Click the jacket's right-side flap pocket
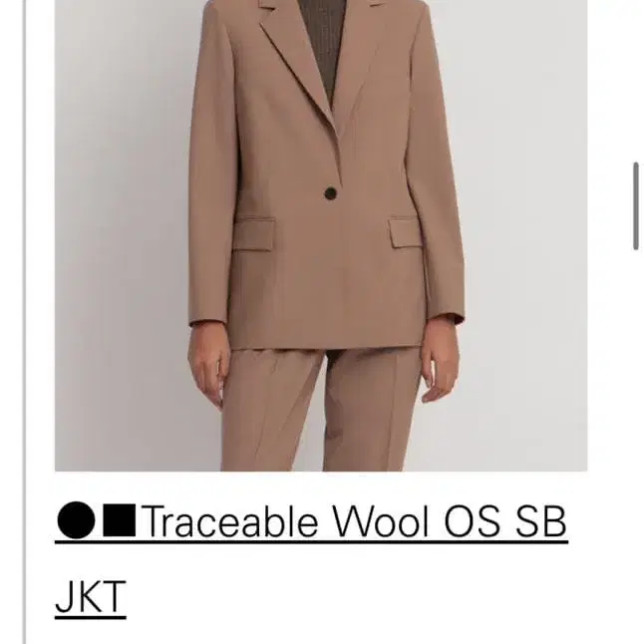Image resolution: width=644 pixels, height=644 pixels. 406,233
